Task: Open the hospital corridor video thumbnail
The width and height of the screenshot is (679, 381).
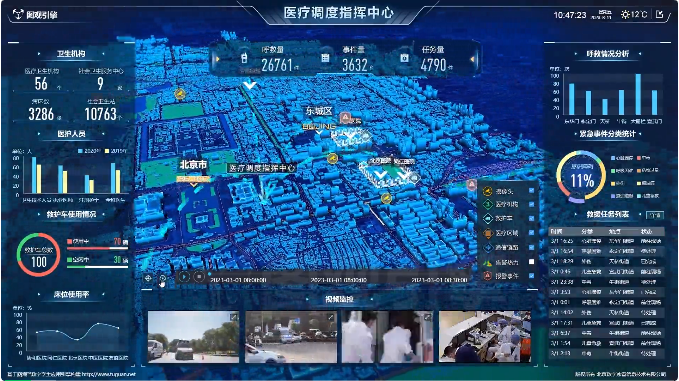Action: tap(387, 337)
